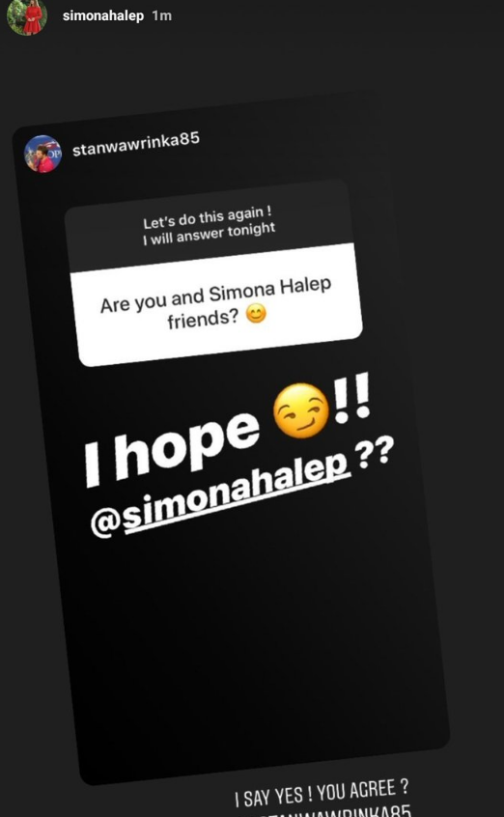504x817 pixels.
Task: Click the word "friends?" in the question box
Action: click(203, 319)
